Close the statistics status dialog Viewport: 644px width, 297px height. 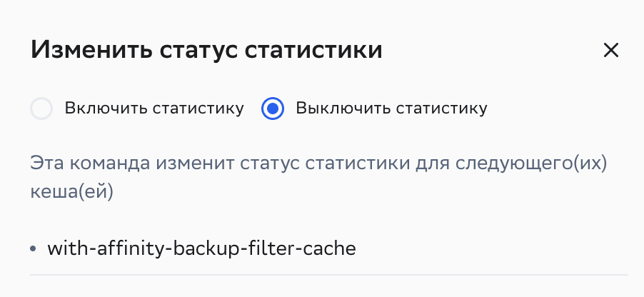tap(610, 50)
